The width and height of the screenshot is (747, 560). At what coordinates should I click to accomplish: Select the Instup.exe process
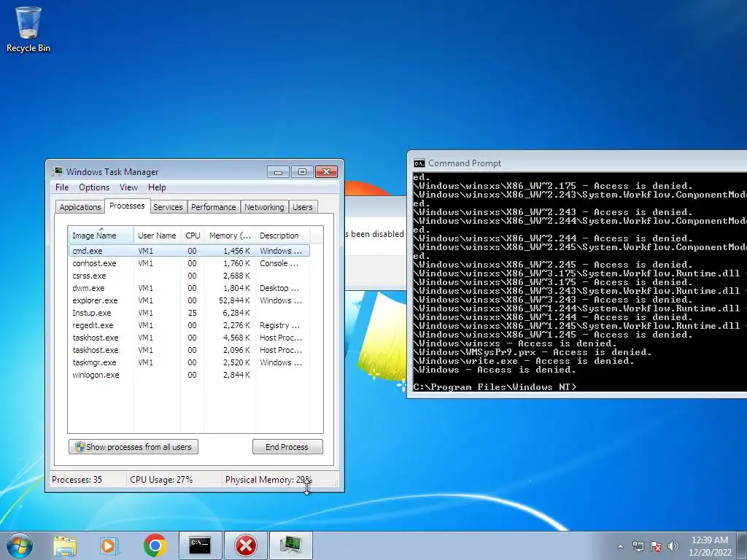tap(189, 313)
